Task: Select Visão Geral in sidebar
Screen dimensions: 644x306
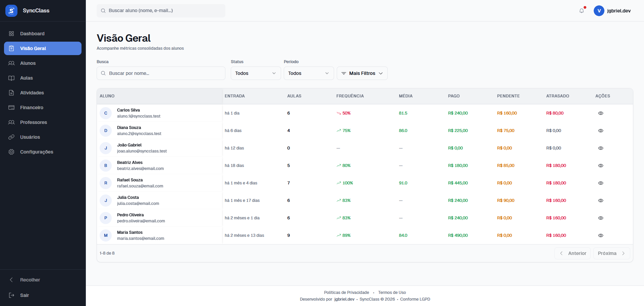Action: pyautogui.click(x=43, y=48)
